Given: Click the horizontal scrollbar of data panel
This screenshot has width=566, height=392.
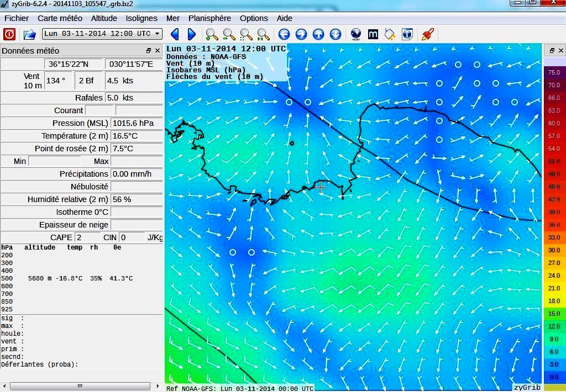Looking at the screenshot, I should coord(80,386).
